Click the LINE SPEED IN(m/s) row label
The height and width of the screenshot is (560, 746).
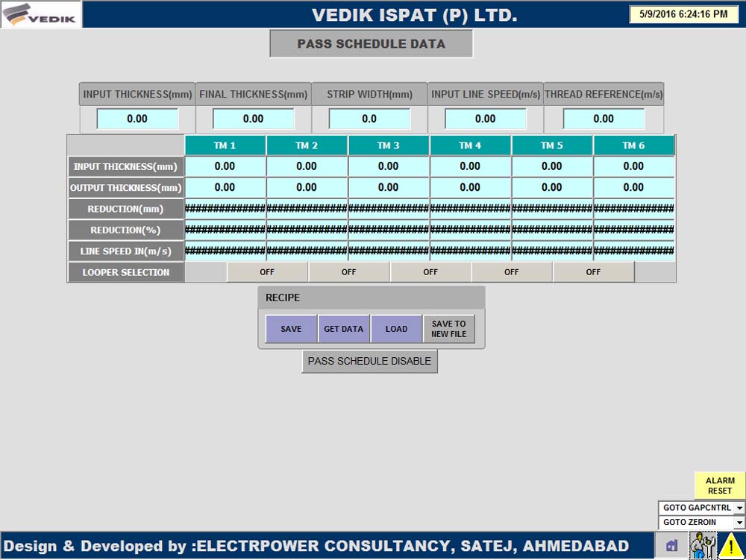[x=125, y=251]
